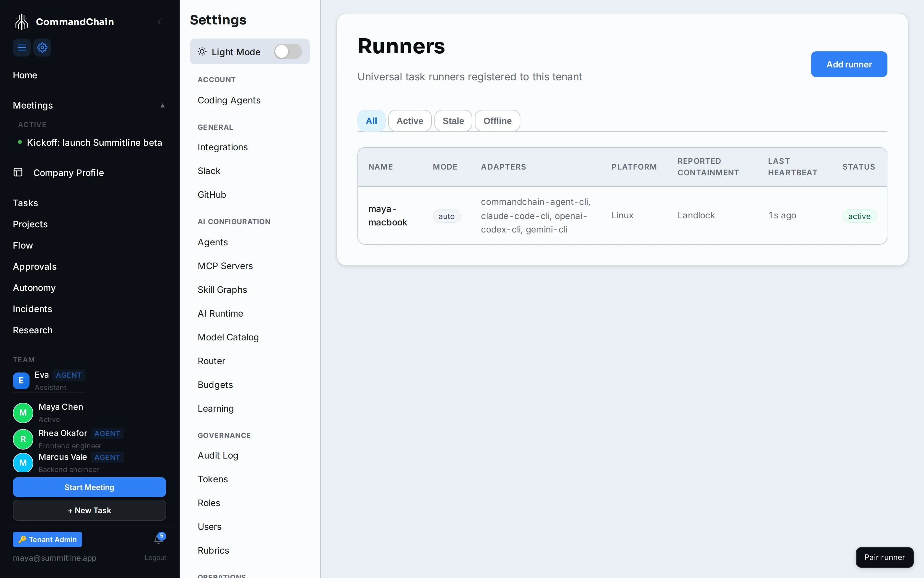Open Tokens settings
Screen dimensions: 924x578
tap(213, 479)
